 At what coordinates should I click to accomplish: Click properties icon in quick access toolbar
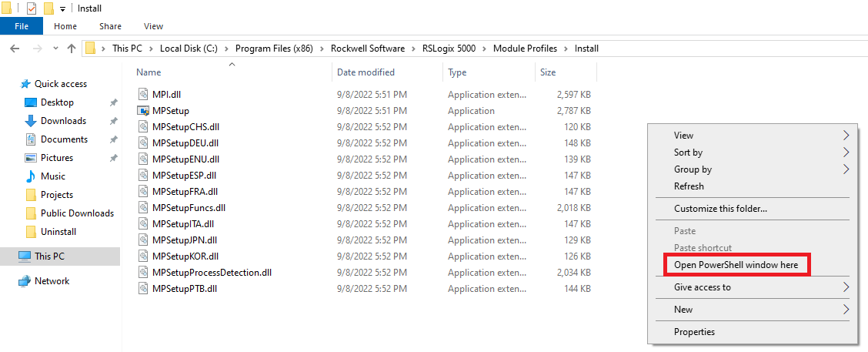32,8
